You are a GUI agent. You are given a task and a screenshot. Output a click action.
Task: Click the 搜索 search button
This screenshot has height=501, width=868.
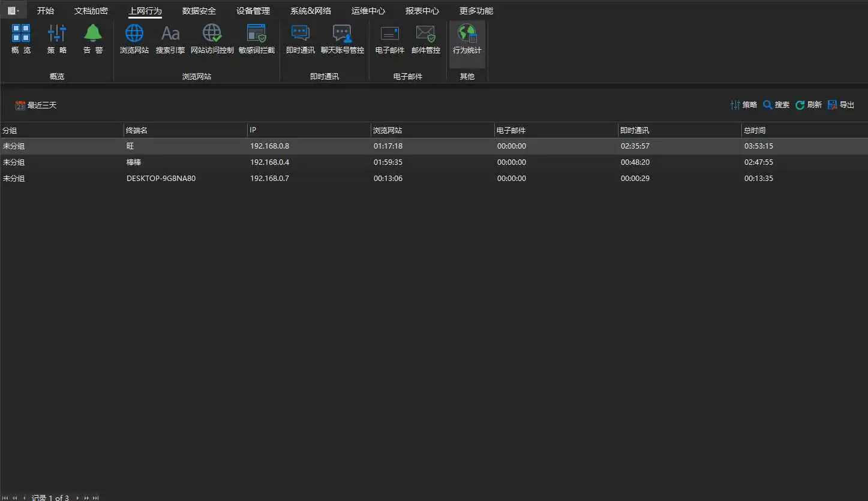776,105
